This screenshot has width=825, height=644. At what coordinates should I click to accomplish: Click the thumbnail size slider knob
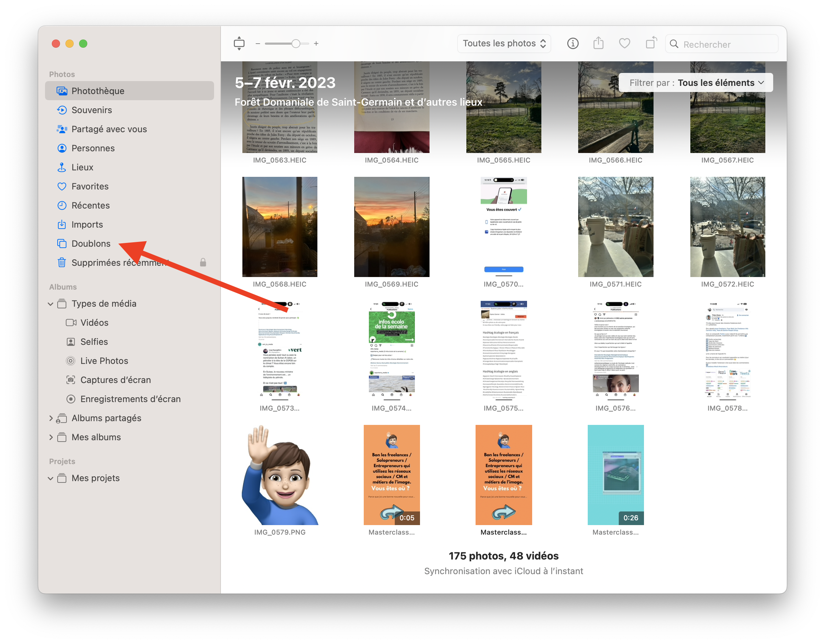pyautogui.click(x=296, y=44)
